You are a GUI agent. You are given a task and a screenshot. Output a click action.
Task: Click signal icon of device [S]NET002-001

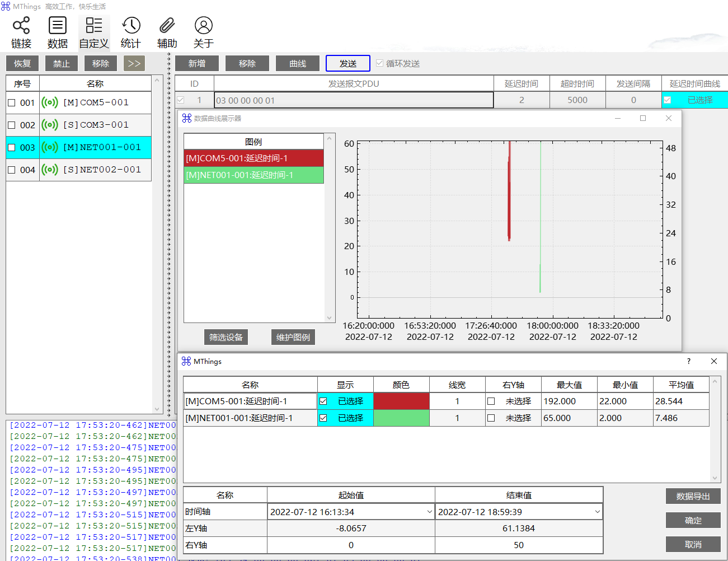pyautogui.click(x=50, y=170)
